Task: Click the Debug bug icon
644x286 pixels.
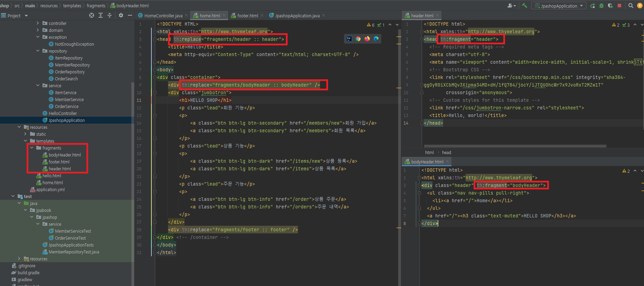Action: tap(601, 6)
